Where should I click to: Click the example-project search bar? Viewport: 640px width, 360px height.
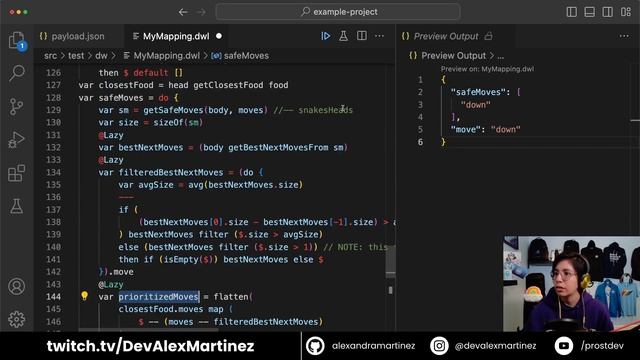point(338,12)
